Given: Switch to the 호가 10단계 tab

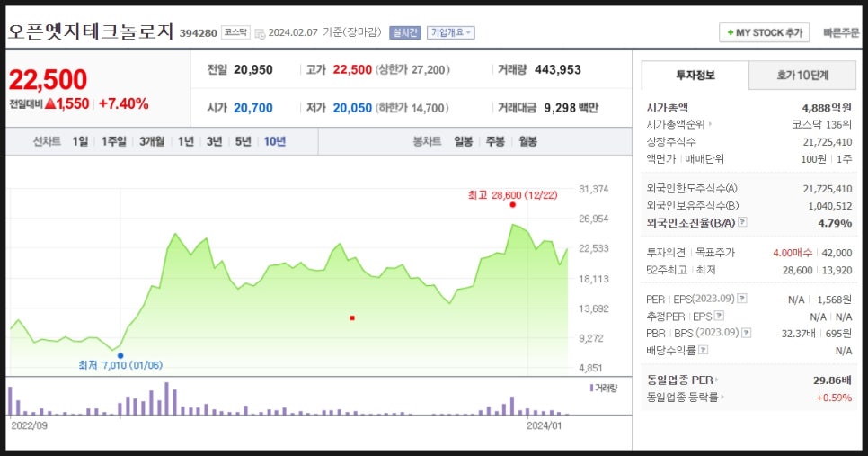Looking at the screenshot, I should tap(802, 76).
